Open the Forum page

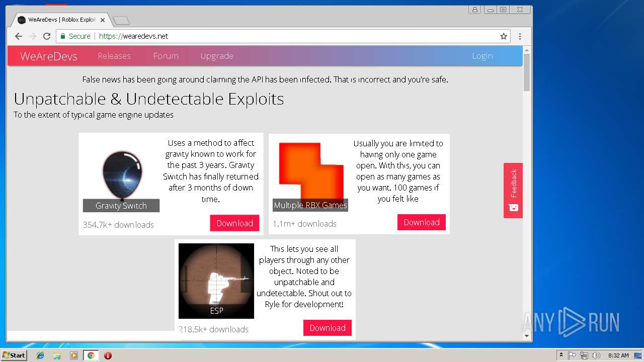coord(166,56)
